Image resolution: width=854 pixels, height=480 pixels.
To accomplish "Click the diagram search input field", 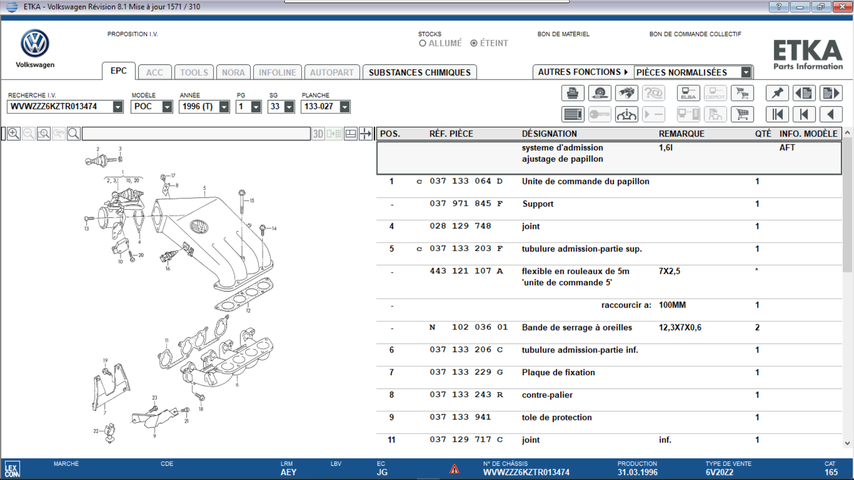I will click(196, 133).
